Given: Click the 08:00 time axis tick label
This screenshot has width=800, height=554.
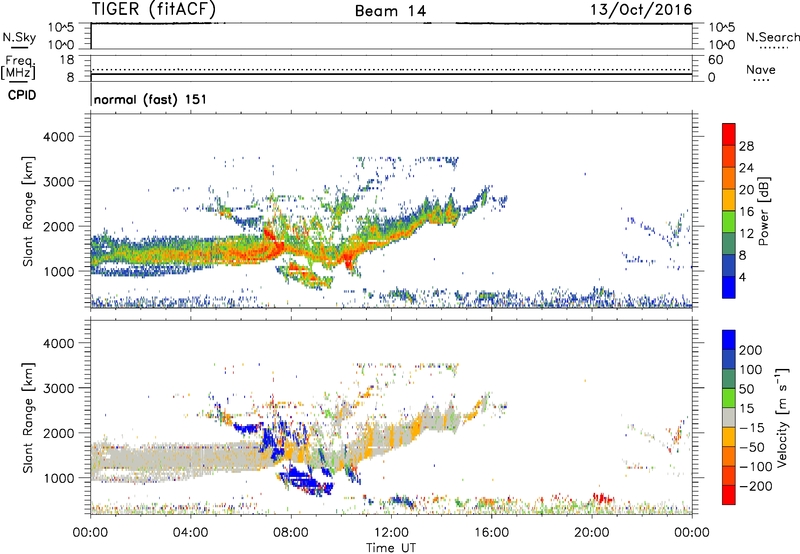Looking at the screenshot, I should point(291,533).
